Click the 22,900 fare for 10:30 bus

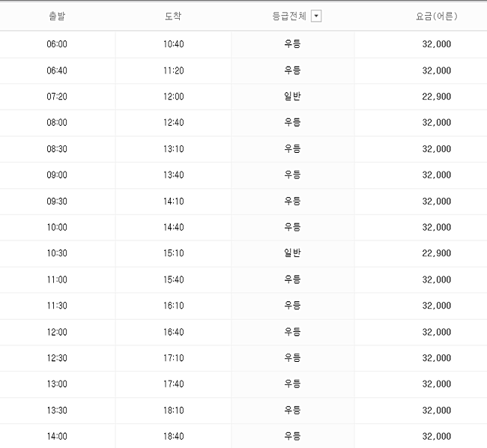click(x=436, y=253)
